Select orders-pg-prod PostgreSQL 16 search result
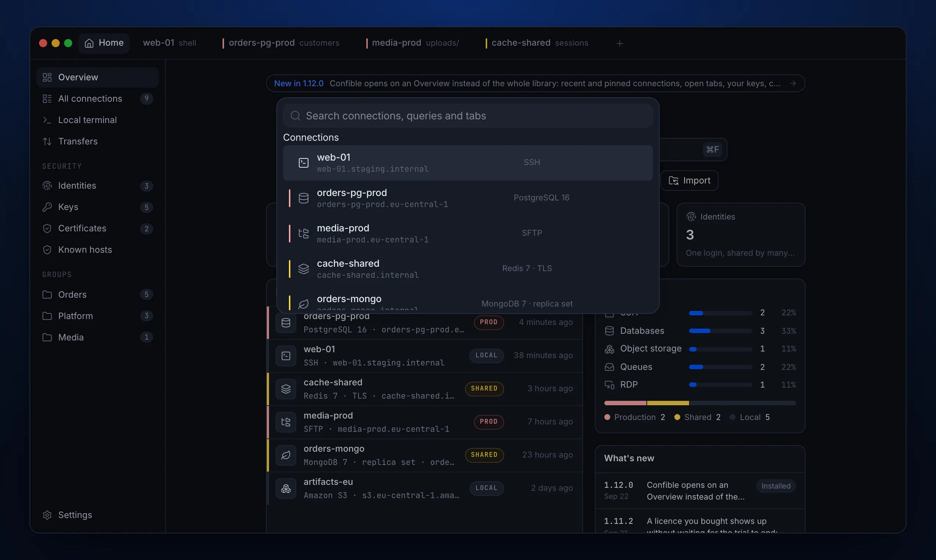 [x=468, y=198]
